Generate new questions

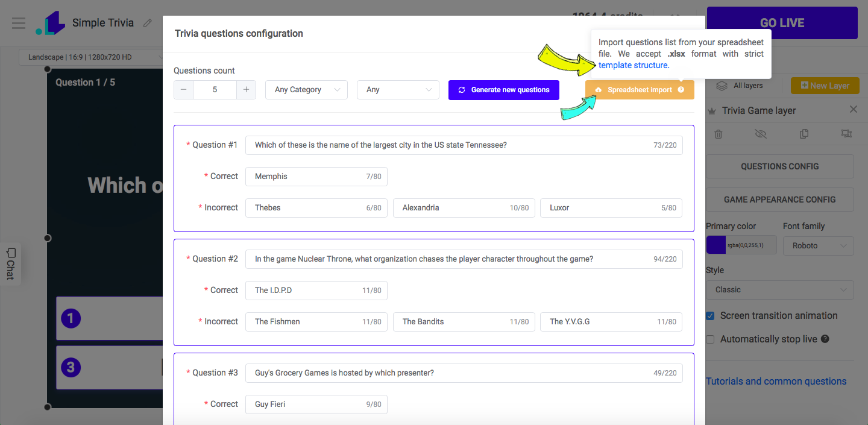click(x=504, y=90)
